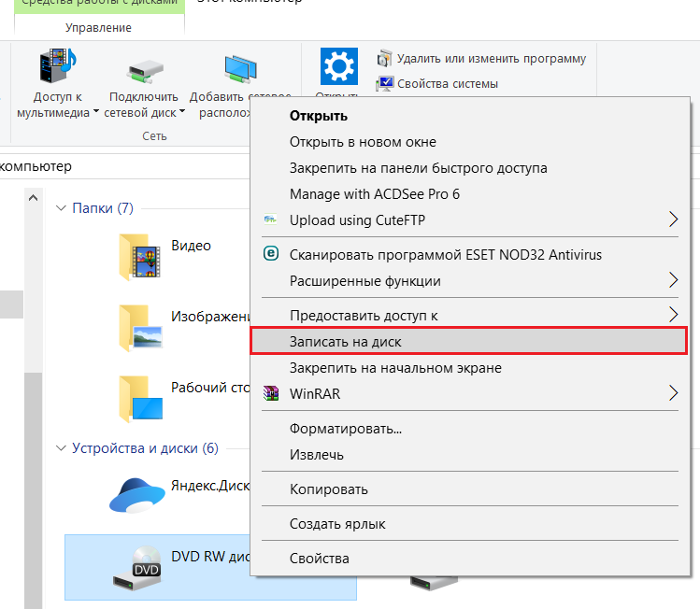Click the system properties (Свойства системы) monitor icon
The height and width of the screenshot is (609, 700).
(384, 83)
